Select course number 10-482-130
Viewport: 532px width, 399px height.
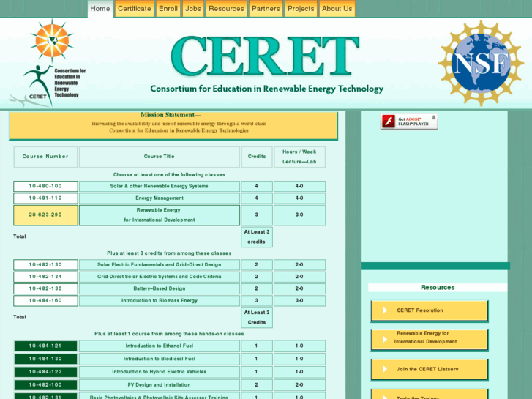pyautogui.click(x=45, y=264)
